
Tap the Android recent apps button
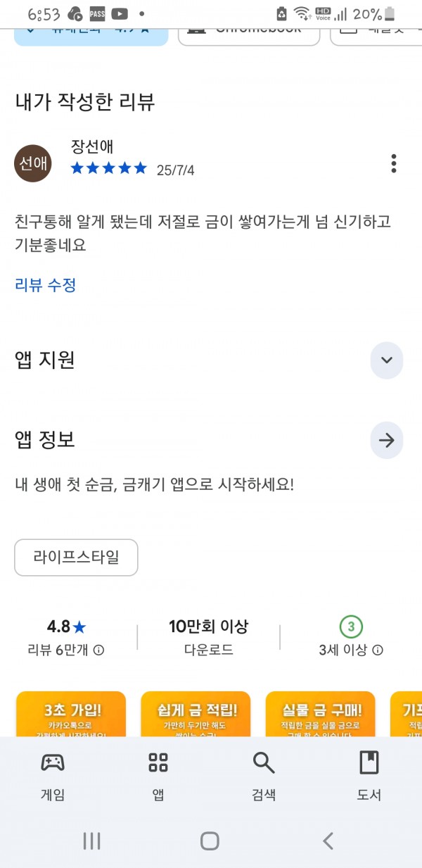(x=92, y=840)
